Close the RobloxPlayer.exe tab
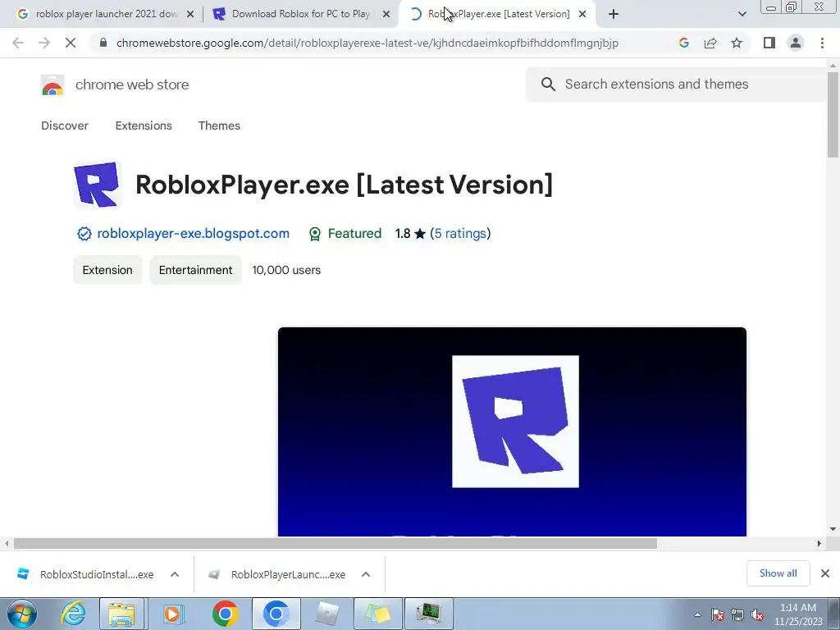 582,14
